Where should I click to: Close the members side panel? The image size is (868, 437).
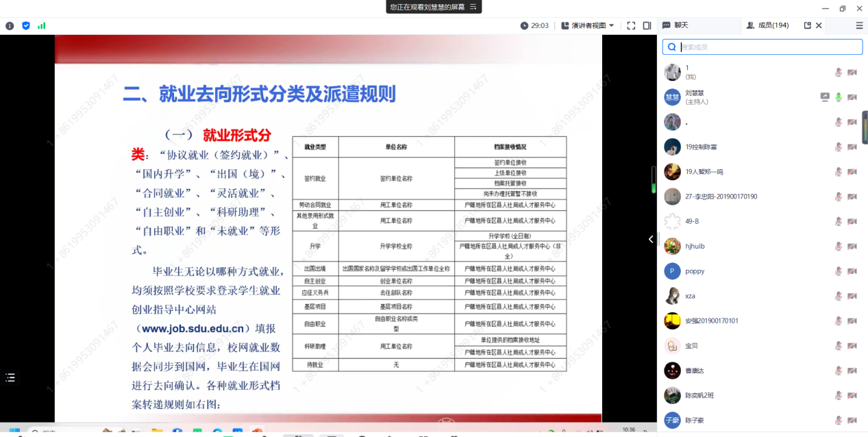tap(819, 25)
